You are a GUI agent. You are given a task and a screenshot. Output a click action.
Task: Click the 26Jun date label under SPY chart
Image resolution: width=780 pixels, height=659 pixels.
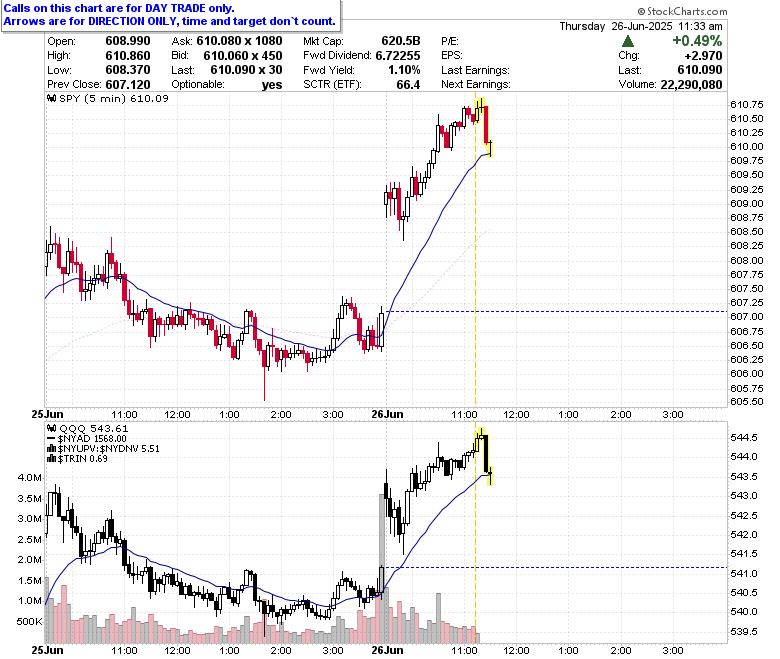pos(388,414)
